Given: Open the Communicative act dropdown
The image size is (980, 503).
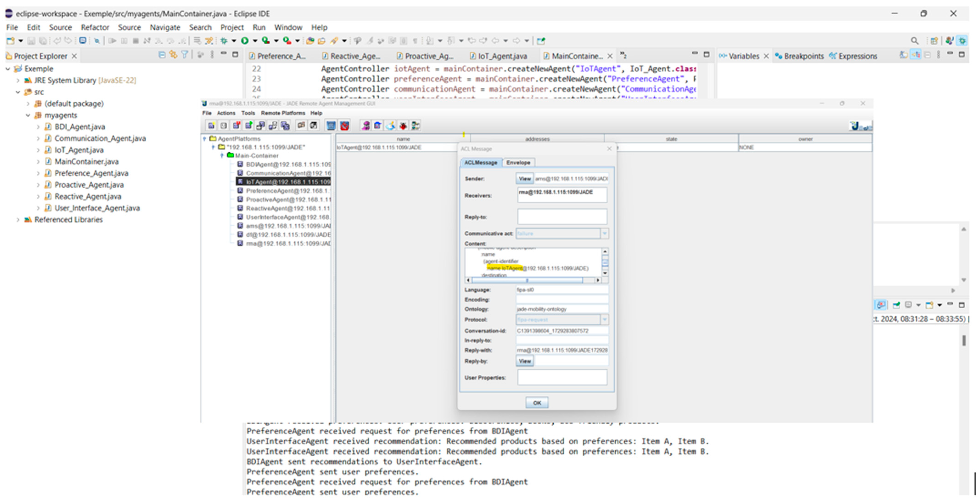Looking at the screenshot, I should click(604, 233).
